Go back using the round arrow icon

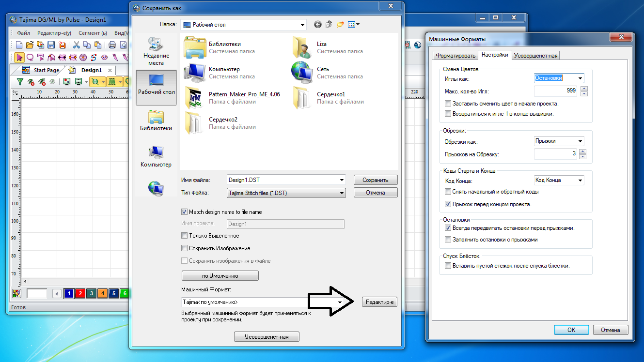click(x=318, y=24)
